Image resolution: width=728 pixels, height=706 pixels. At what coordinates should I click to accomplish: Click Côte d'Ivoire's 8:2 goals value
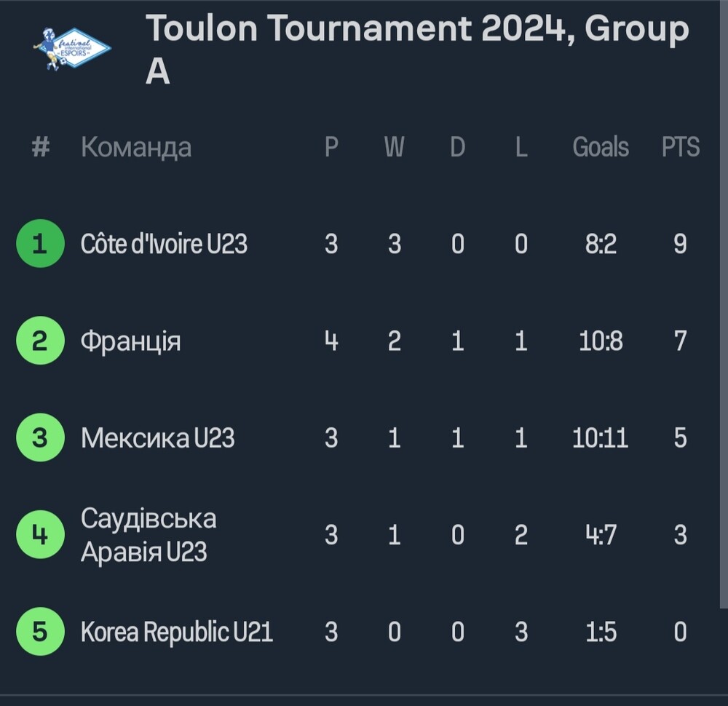[601, 244]
